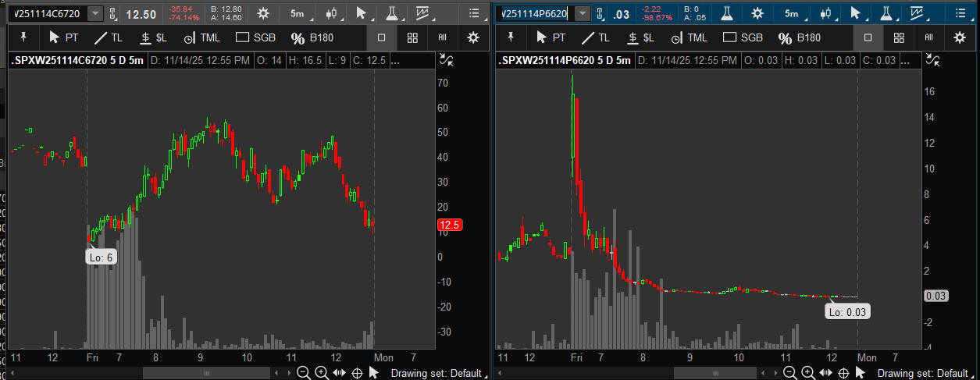Expand the symbol dropdown next to 251114C6720
Viewport: 980px width, 380px height.
click(x=94, y=13)
